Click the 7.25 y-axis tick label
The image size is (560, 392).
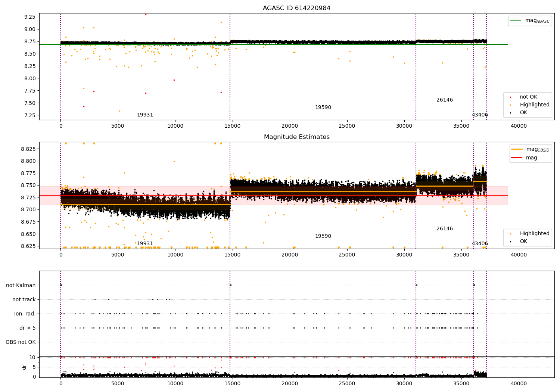[29, 115]
